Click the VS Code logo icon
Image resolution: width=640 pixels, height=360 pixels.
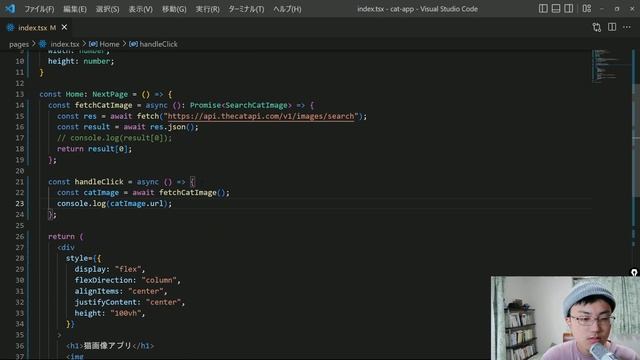[x=10, y=8]
